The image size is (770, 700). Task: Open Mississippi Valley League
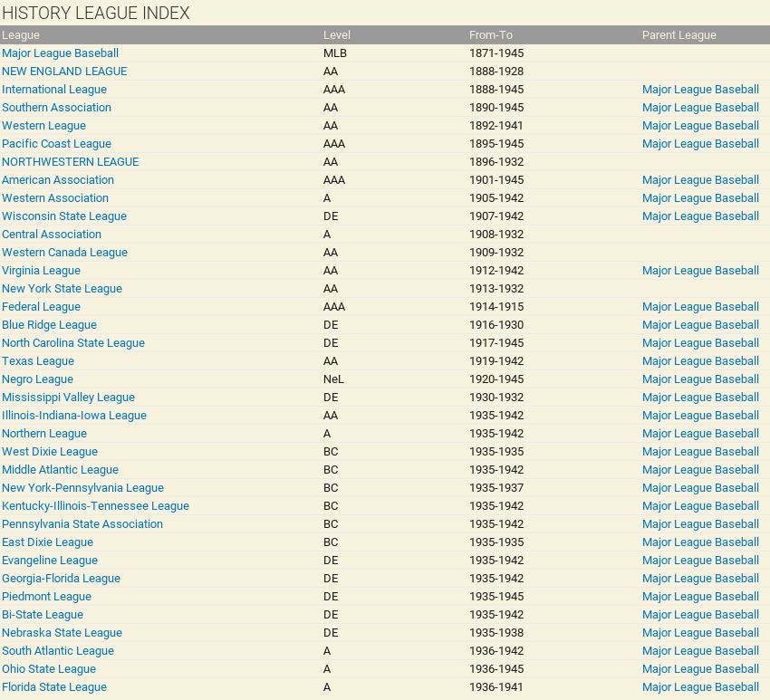click(68, 398)
